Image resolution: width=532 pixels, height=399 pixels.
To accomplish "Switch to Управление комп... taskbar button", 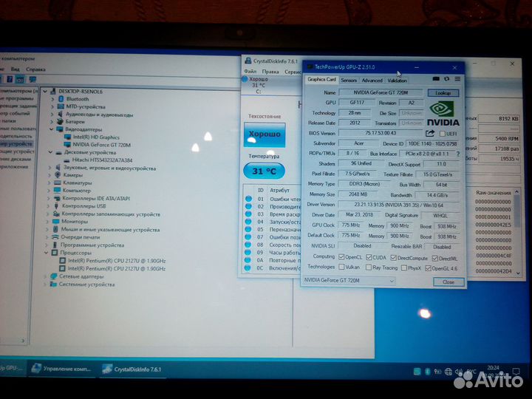I will [x=61, y=369].
